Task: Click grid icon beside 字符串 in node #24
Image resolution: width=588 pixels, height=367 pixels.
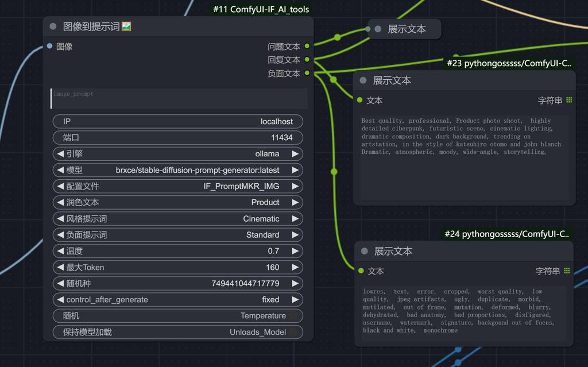Action: pos(567,271)
